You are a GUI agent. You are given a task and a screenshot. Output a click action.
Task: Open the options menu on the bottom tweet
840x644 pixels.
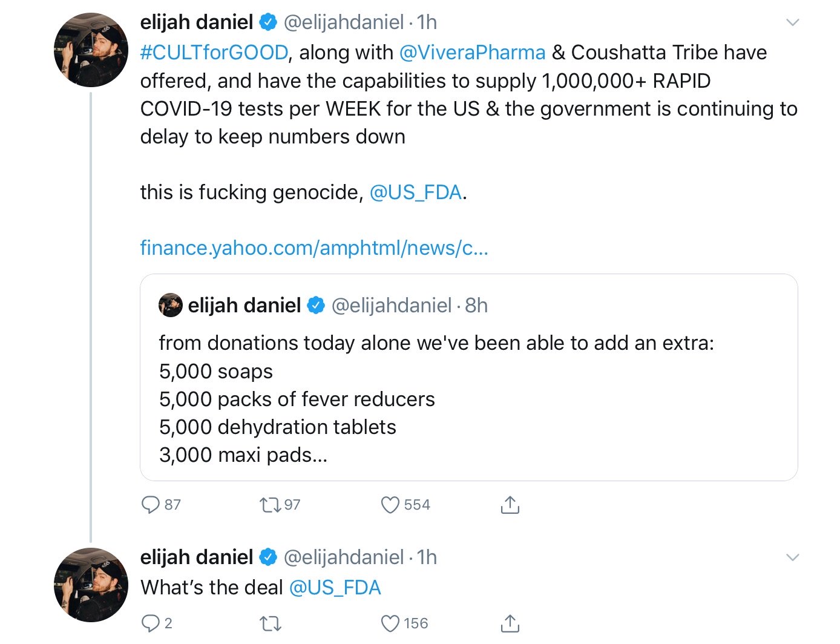793,557
